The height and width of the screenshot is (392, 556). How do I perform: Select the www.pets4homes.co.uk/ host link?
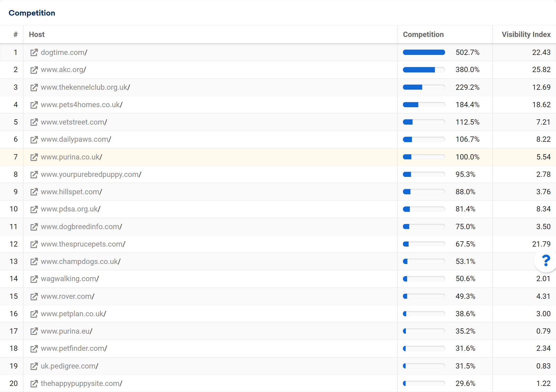(x=82, y=105)
